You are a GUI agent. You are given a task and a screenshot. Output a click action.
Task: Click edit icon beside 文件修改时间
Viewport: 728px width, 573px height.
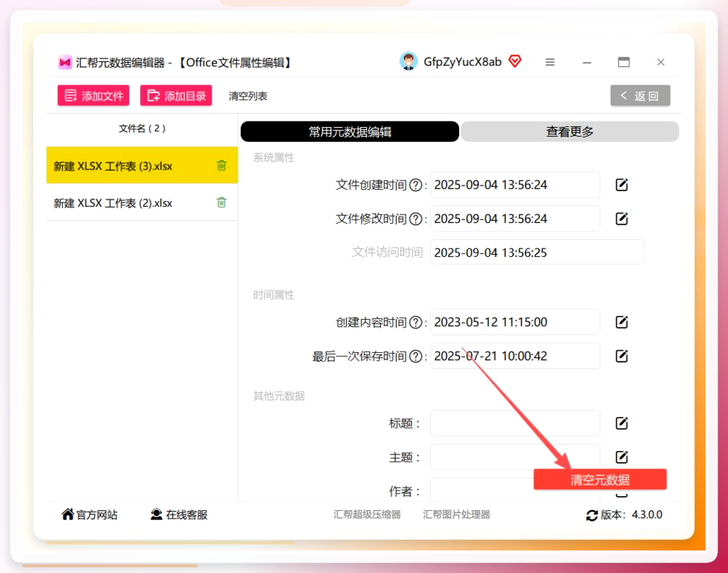pyautogui.click(x=621, y=219)
